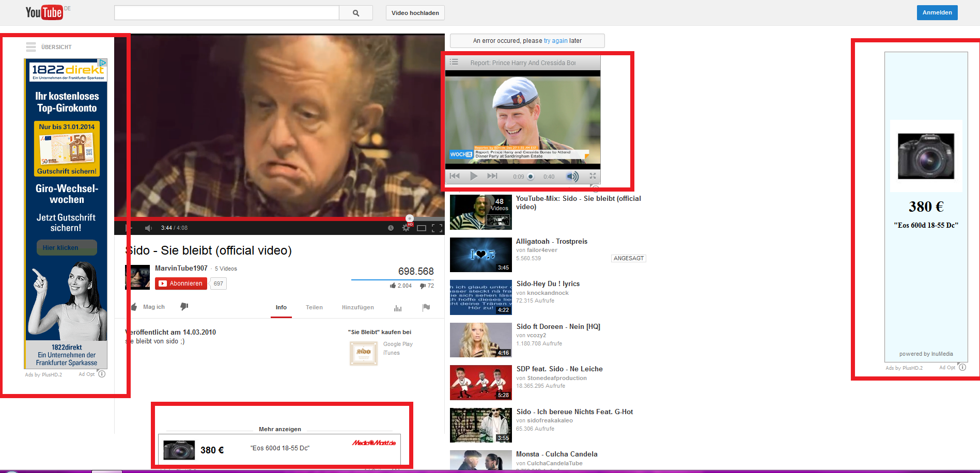Open video statistics bar chart icon
Viewport: 980px width, 473px height.
pos(398,308)
